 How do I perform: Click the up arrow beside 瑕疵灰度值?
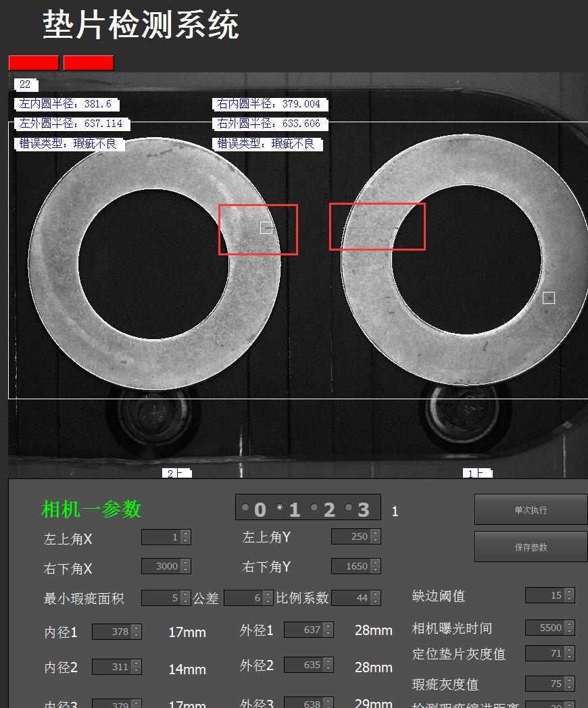coord(569,680)
